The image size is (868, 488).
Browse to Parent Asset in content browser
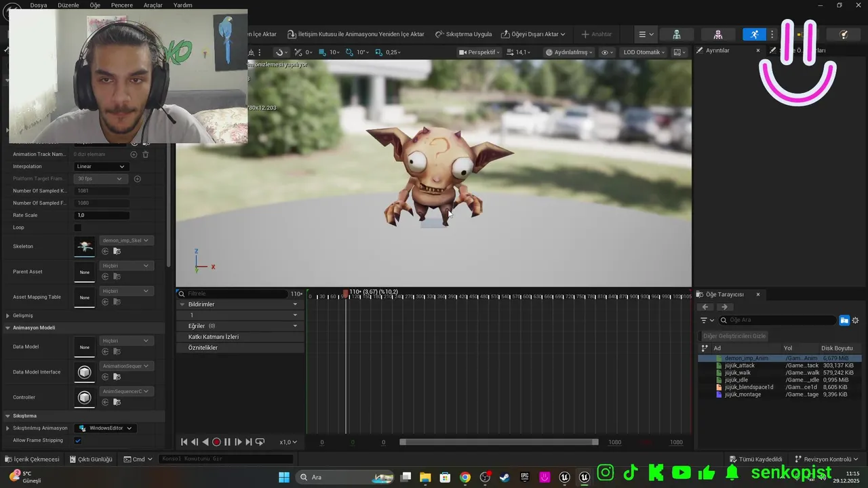point(117,277)
